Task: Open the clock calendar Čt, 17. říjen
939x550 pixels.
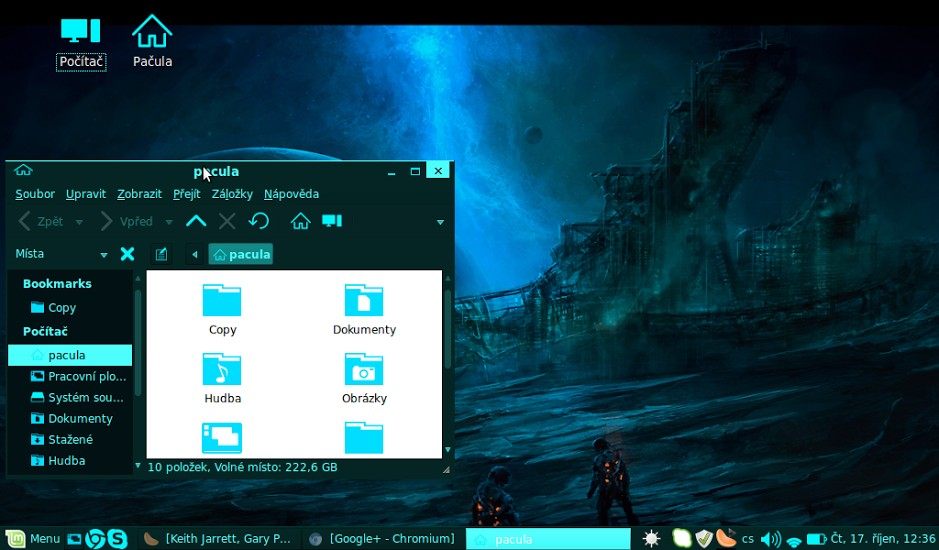Action: point(883,539)
